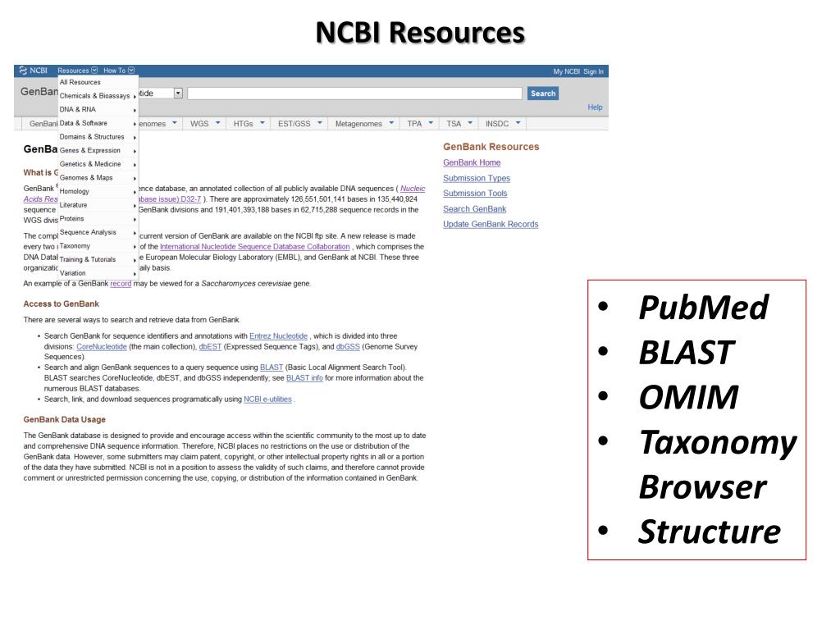Screen dimensions: 840x630
Task: Expand Data & Software submenu
Action: pyautogui.click(x=98, y=123)
